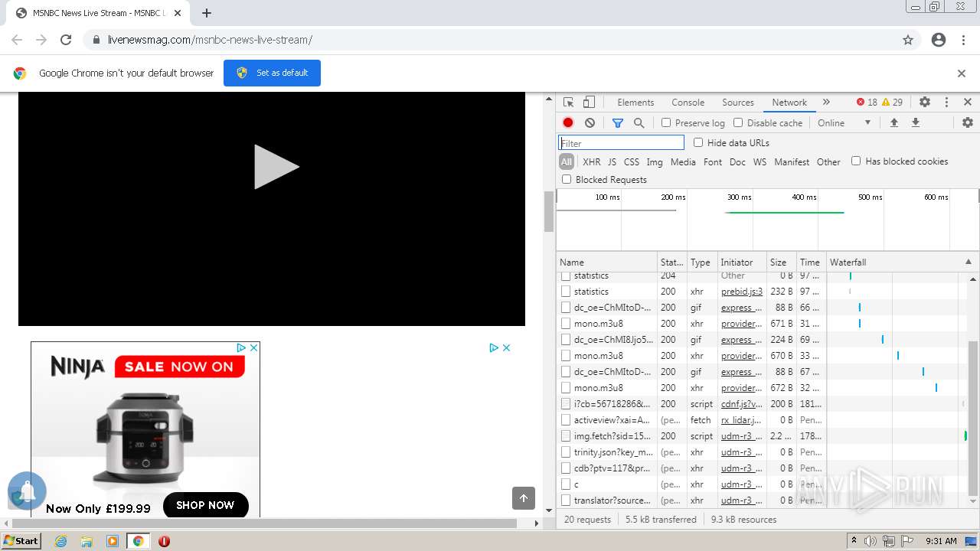Filter requests by Media type
The image size is (980, 551).
point(683,161)
